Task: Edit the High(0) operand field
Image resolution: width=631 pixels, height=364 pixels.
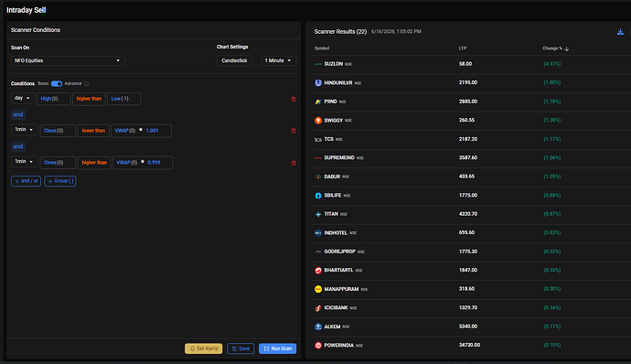Action: [54, 99]
